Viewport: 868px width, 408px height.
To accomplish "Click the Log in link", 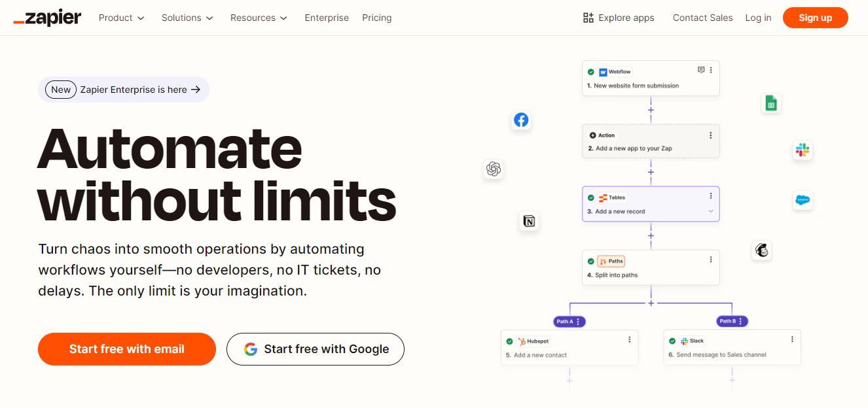I will [x=758, y=18].
